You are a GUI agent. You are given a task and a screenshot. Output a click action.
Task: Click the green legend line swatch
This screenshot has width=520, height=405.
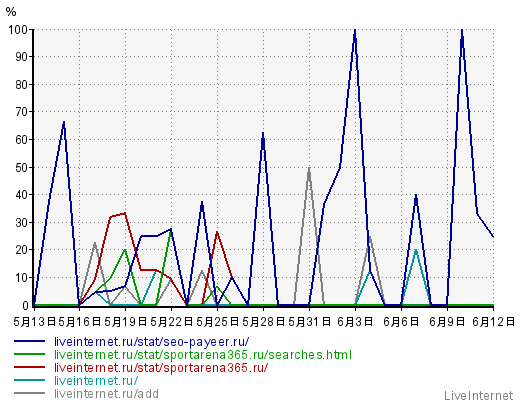[29, 354]
